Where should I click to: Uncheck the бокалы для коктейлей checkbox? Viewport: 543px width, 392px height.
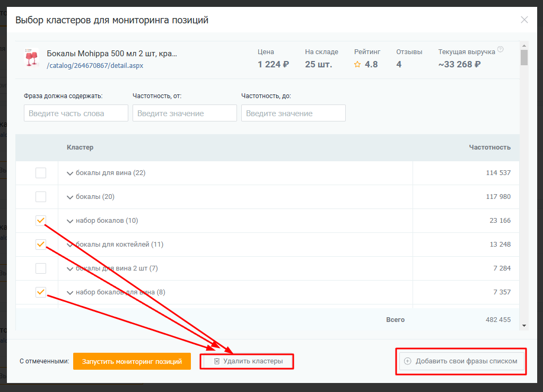41,245
